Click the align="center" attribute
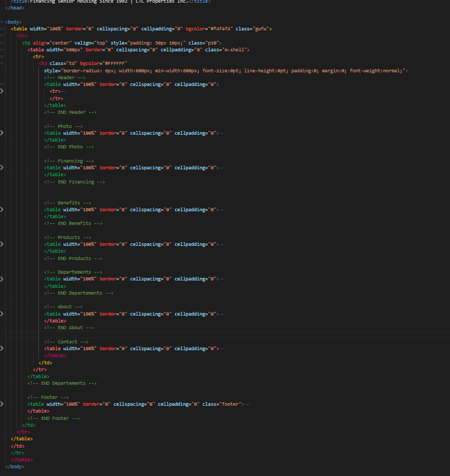The width and height of the screenshot is (450, 476). pyautogui.click(x=52, y=43)
